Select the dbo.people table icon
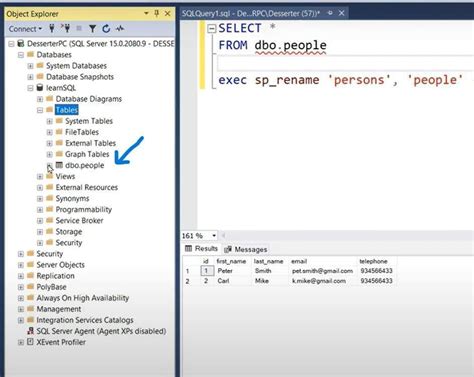Image resolution: width=474 pixels, height=377 pixels. click(59, 165)
